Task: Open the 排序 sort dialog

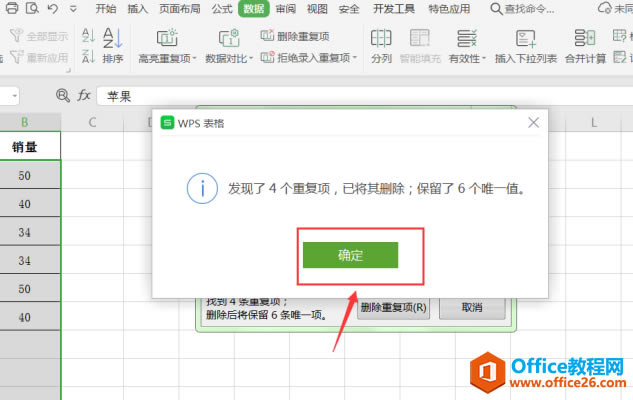Action: pyautogui.click(x=113, y=45)
